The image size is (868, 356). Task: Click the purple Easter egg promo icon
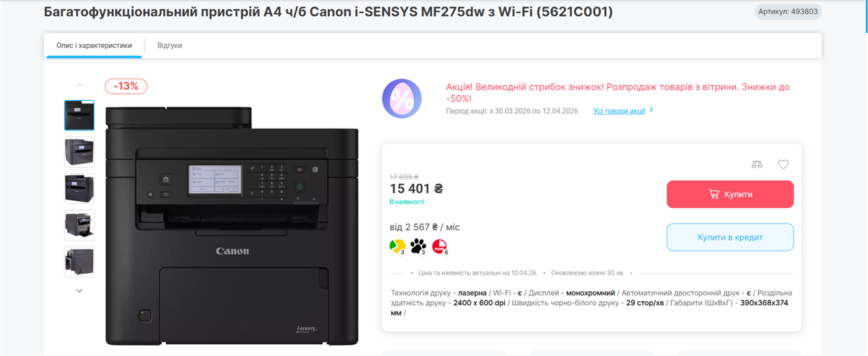[402, 99]
